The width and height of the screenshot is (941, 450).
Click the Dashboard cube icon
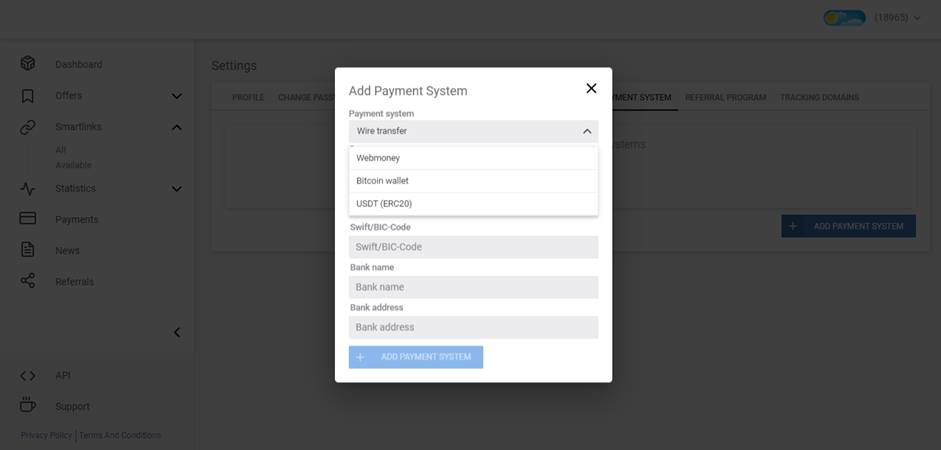[28, 64]
